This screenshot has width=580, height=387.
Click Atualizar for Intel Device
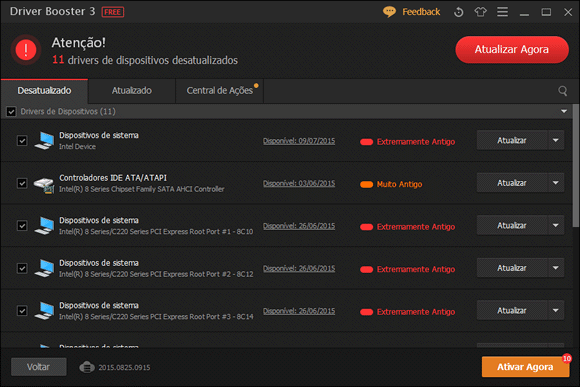512,140
